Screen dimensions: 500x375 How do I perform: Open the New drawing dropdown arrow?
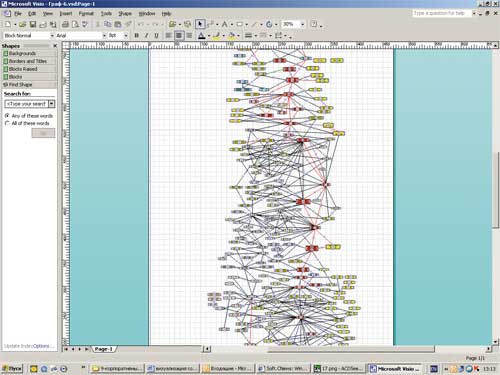(x=15, y=25)
